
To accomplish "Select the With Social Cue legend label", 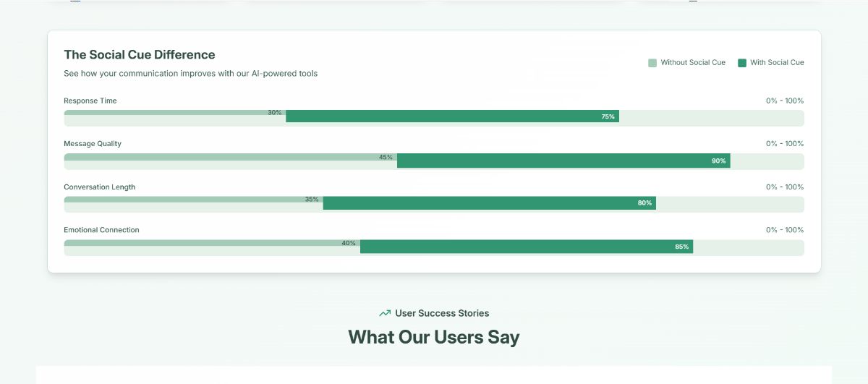I will [x=777, y=63].
